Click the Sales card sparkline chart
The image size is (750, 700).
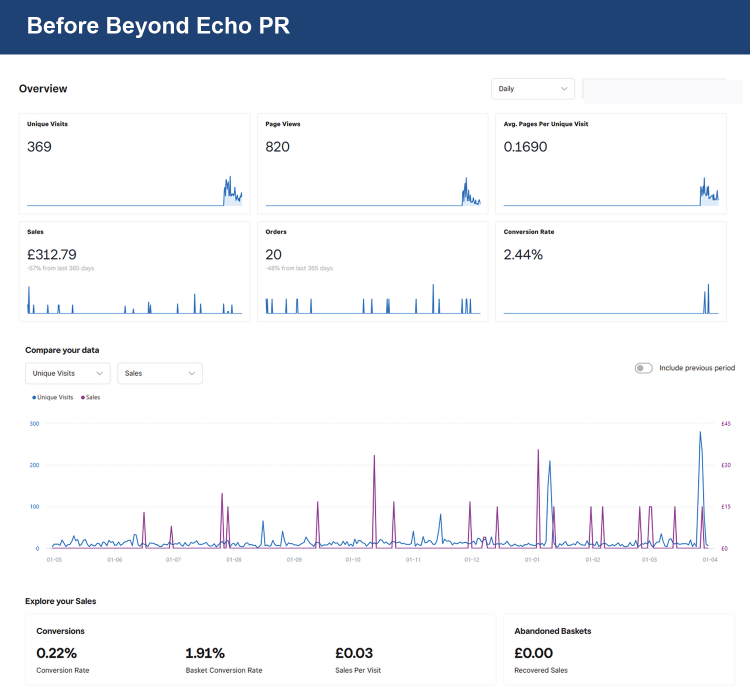point(134,299)
